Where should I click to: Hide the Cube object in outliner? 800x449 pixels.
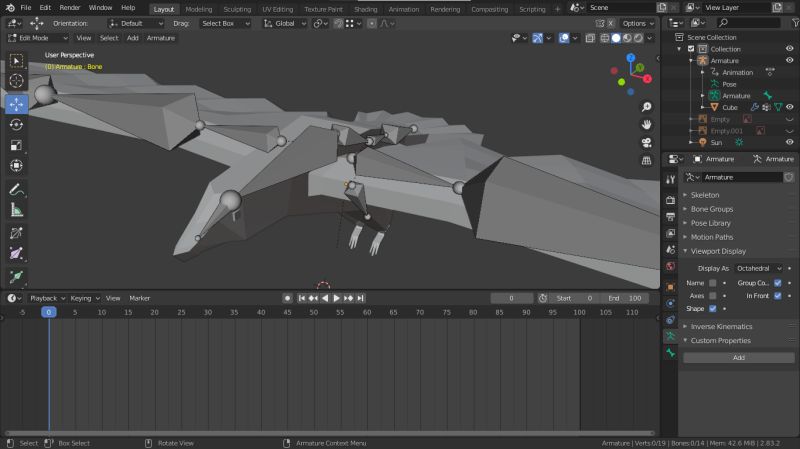[789, 107]
